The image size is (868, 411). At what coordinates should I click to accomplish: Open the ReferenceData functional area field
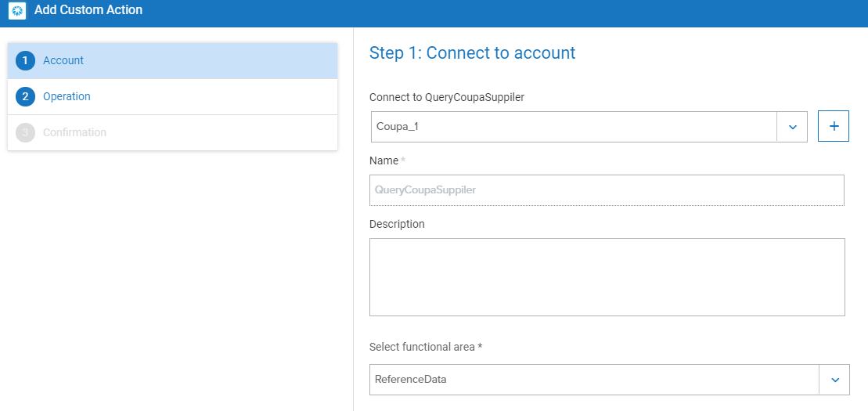tap(610, 380)
